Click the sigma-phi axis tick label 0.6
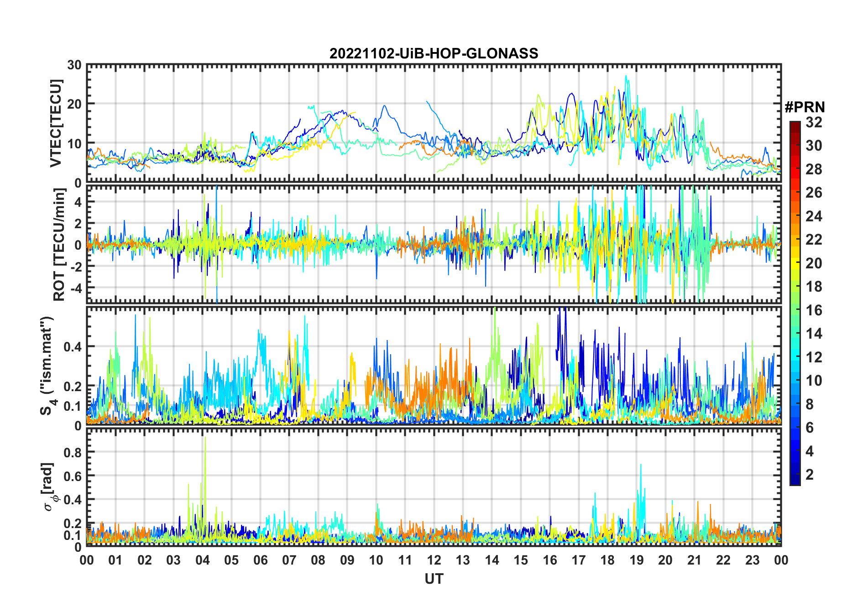 coord(73,476)
